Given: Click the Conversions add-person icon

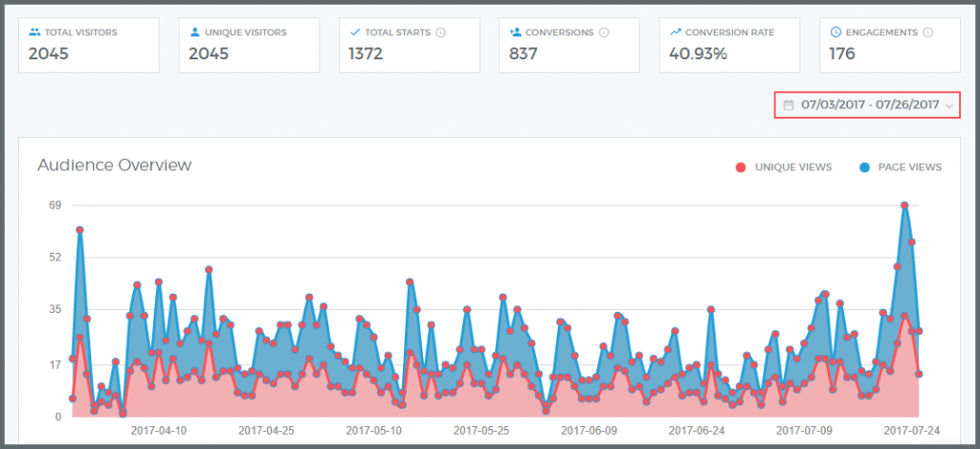Looking at the screenshot, I should tap(516, 33).
